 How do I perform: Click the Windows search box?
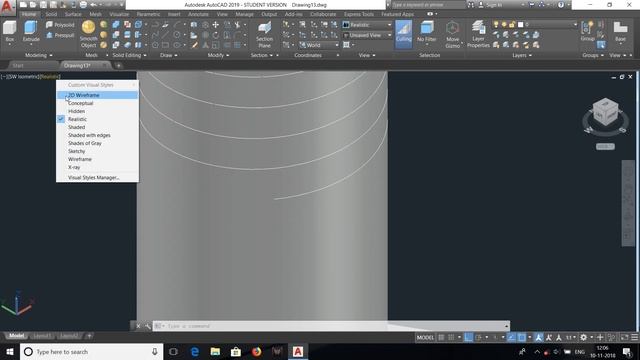(91, 351)
